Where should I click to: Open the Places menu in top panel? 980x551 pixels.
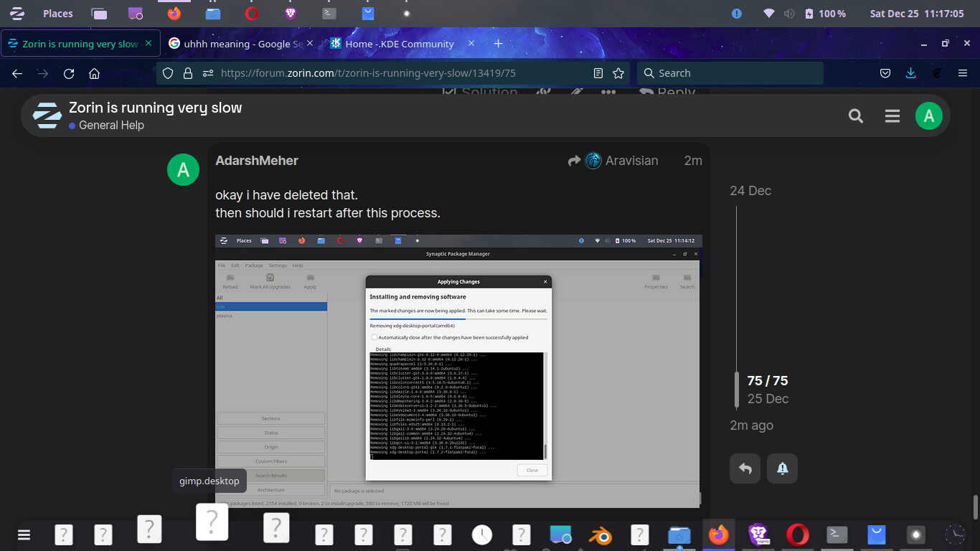coord(57,14)
